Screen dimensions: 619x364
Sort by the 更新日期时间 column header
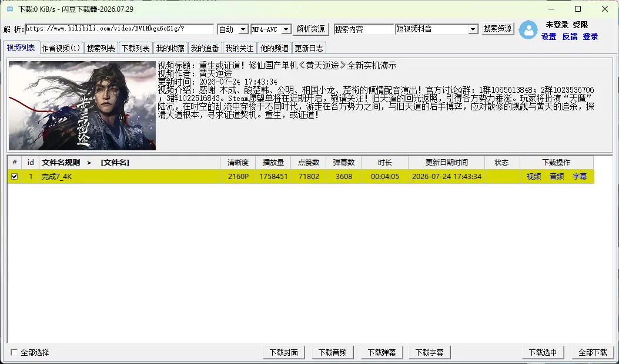447,163
